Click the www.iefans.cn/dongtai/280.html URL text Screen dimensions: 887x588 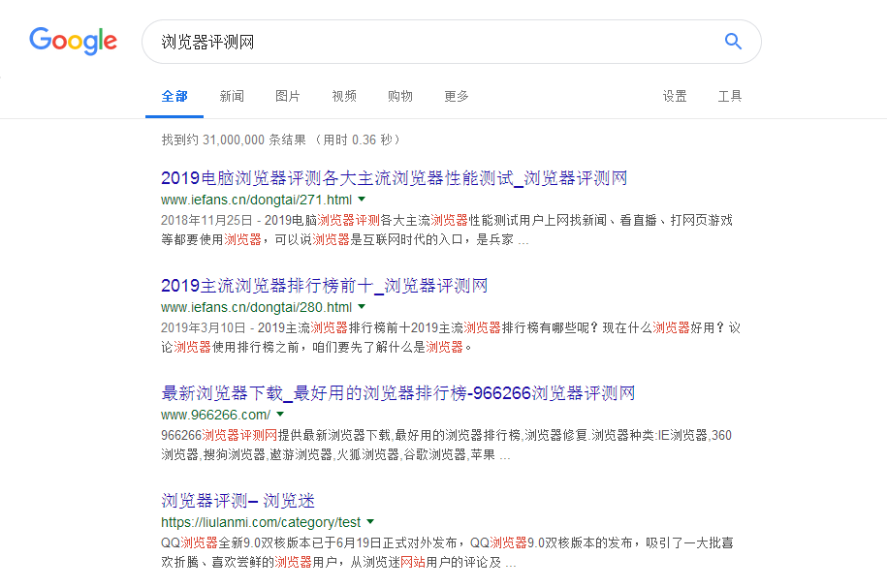coord(256,307)
